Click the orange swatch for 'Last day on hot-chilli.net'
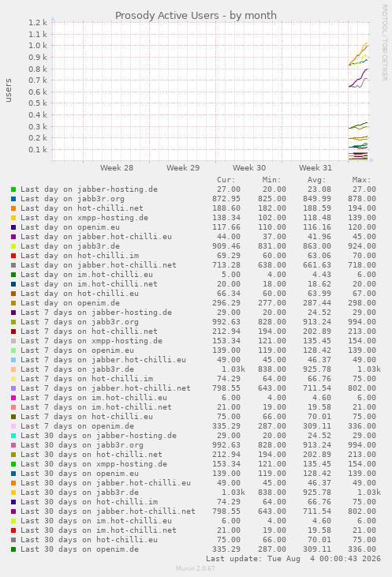Image resolution: width=392 pixels, height=577 pixels. coord(13,208)
